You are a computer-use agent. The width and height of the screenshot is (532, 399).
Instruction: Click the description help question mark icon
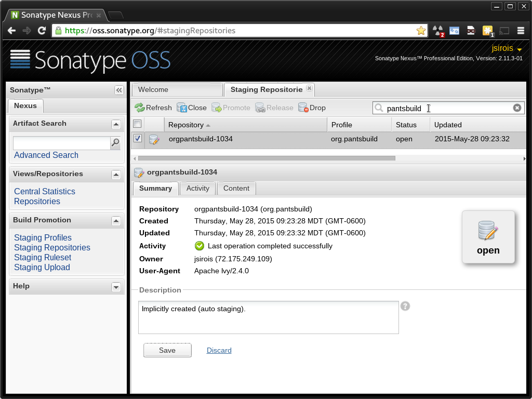[405, 306]
